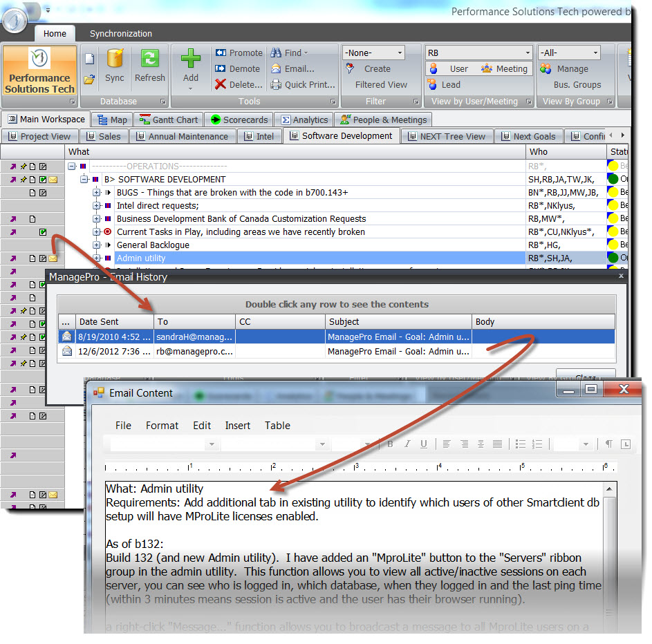
Task: Open the Gantt Chart tab
Action: click(x=169, y=120)
